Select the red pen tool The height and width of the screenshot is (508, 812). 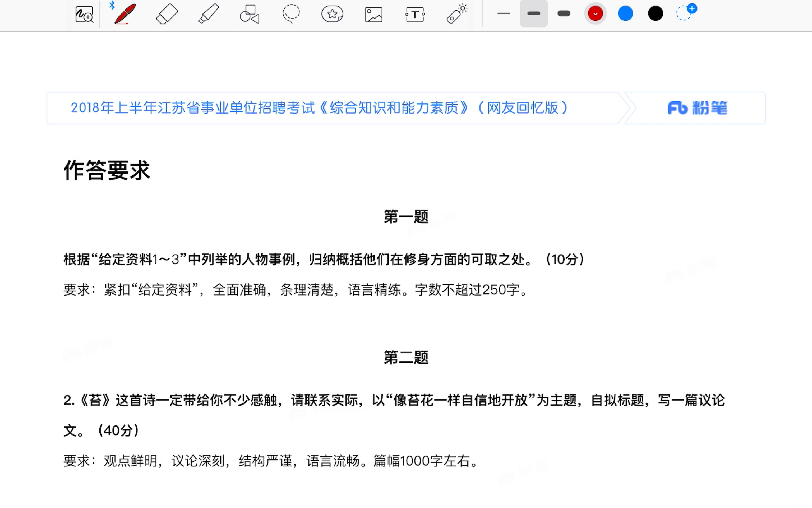point(125,14)
